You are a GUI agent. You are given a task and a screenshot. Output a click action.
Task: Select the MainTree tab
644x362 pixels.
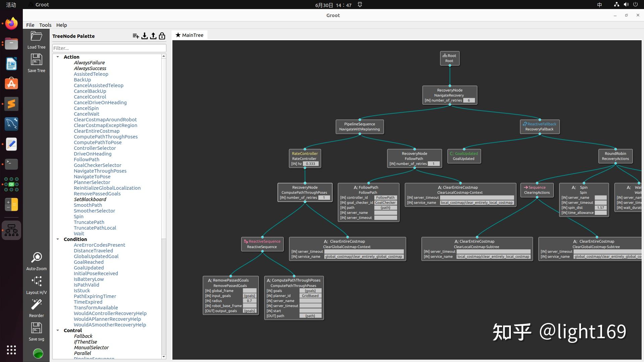(x=190, y=35)
